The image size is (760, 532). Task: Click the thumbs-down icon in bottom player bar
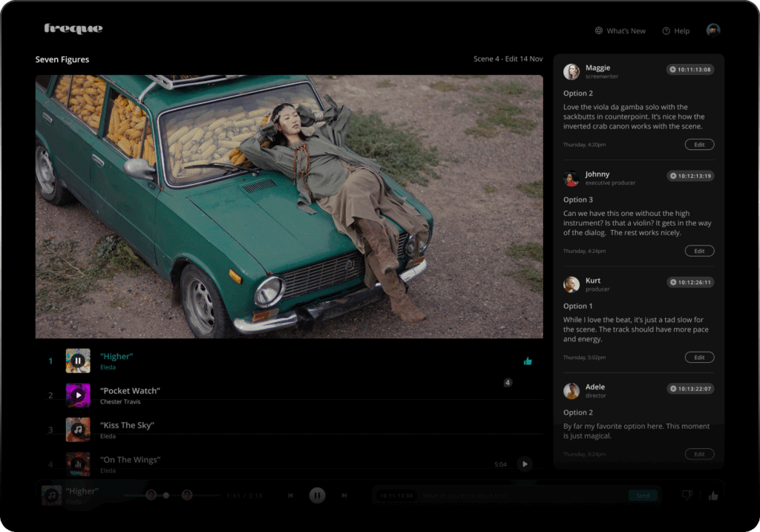coord(687,495)
